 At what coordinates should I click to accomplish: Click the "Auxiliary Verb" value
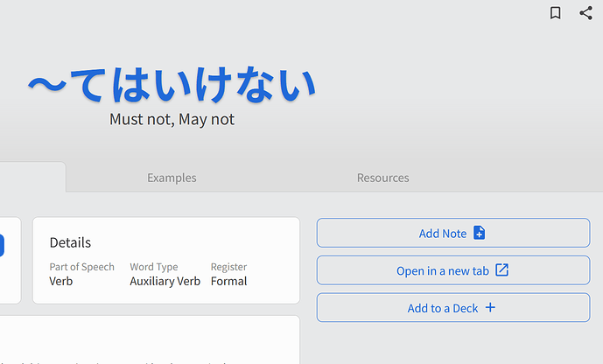tap(165, 282)
